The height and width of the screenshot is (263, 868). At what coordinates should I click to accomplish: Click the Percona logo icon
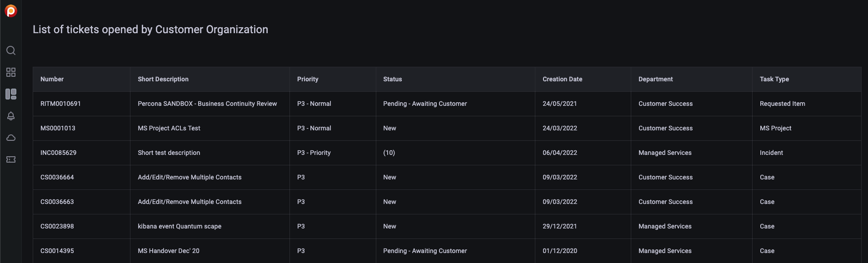click(x=11, y=11)
